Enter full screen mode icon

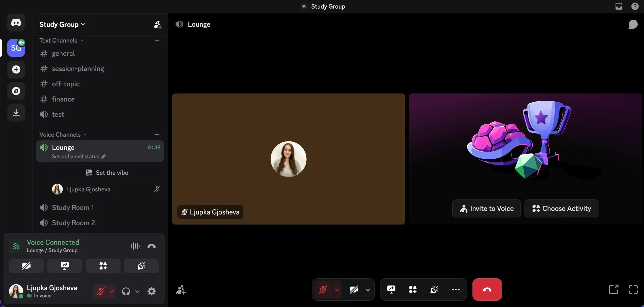(x=633, y=289)
